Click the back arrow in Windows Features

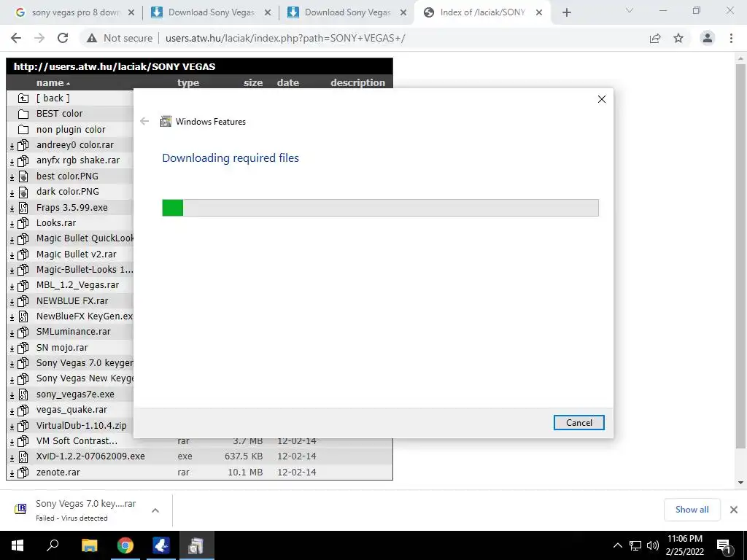click(x=144, y=122)
